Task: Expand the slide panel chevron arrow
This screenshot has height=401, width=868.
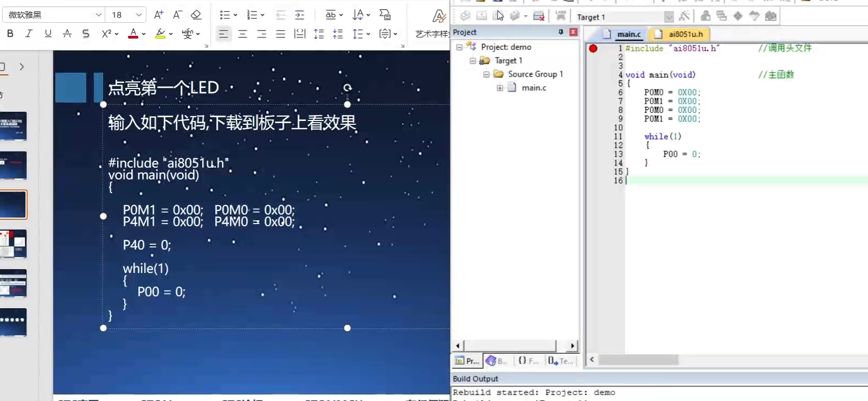Action: [22, 67]
